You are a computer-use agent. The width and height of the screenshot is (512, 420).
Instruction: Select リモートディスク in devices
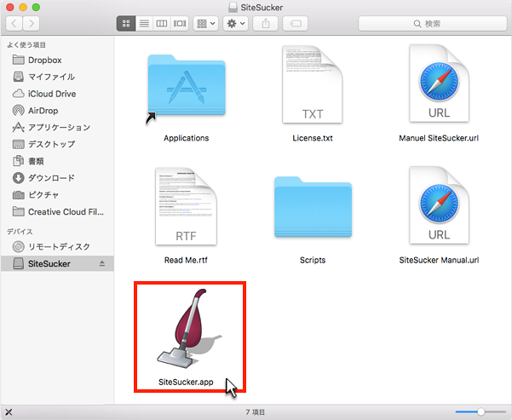(x=57, y=246)
